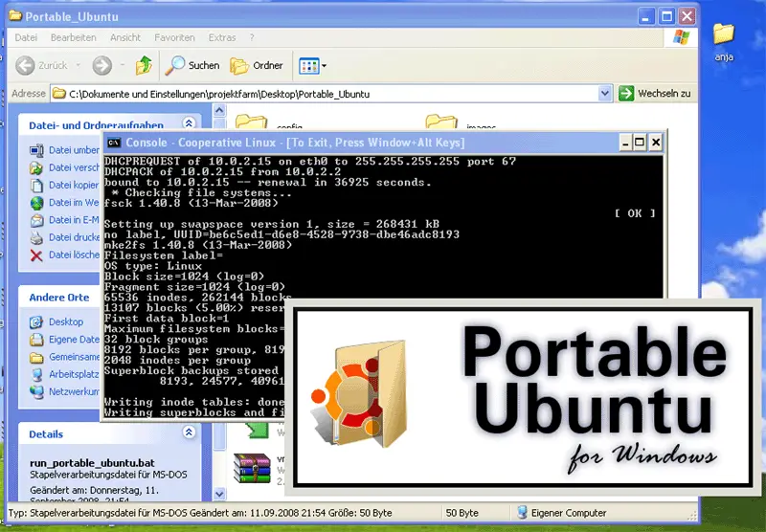
Task: Collapse Datei- und Ordneraufgaben panel
Action: (189, 123)
